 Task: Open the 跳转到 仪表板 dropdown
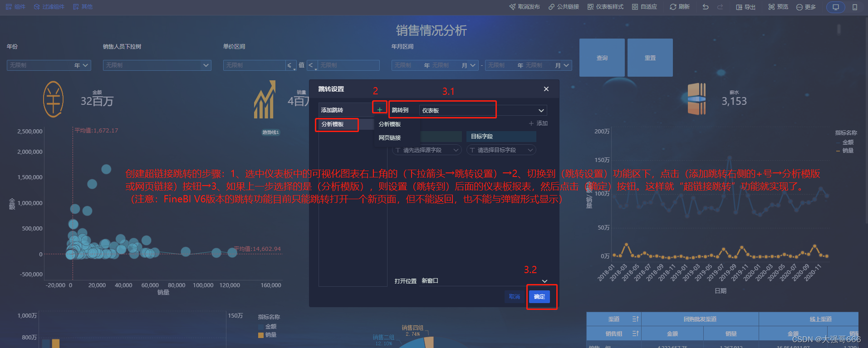[483, 110]
